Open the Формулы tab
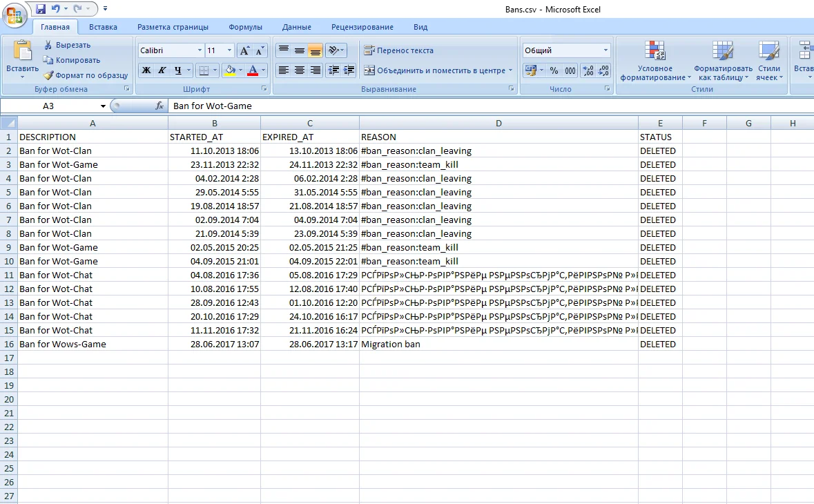Image resolution: width=814 pixels, height=504 pixels. pyautogui.click(x=245, y=27)
